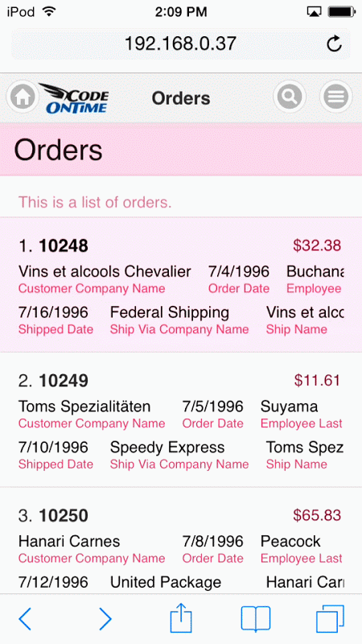Tap the AirPlay status icon
This screenshot has height=644, width=362.
tap(314, 12)
